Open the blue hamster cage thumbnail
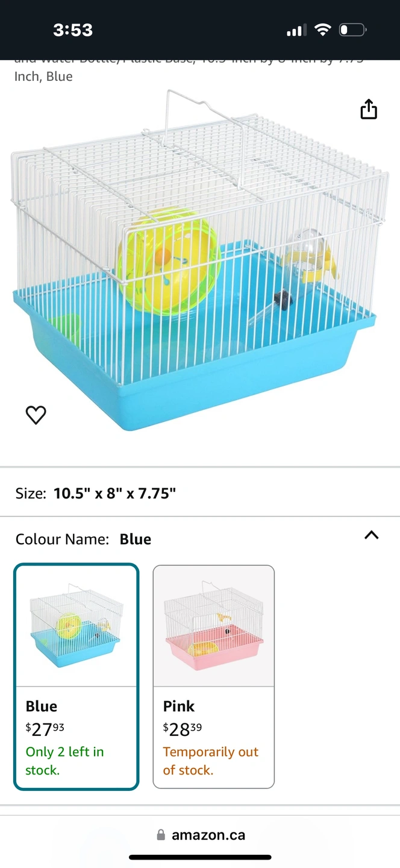 pos(77,626)
